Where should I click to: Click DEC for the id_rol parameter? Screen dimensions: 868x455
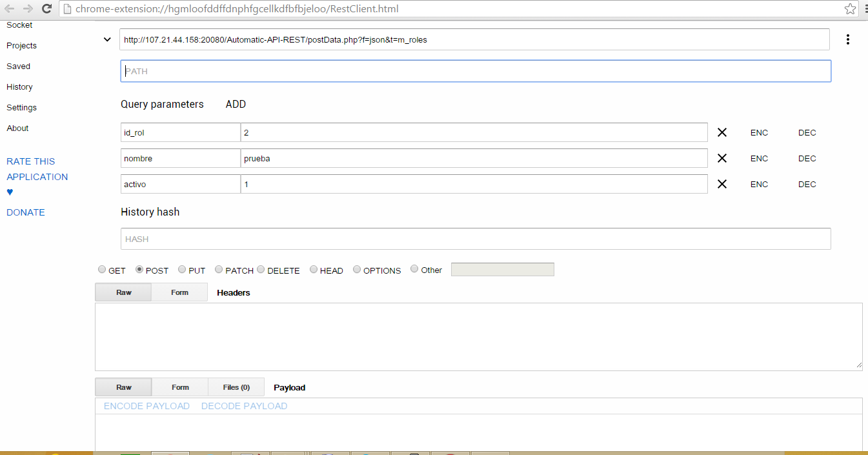[807, 132]
